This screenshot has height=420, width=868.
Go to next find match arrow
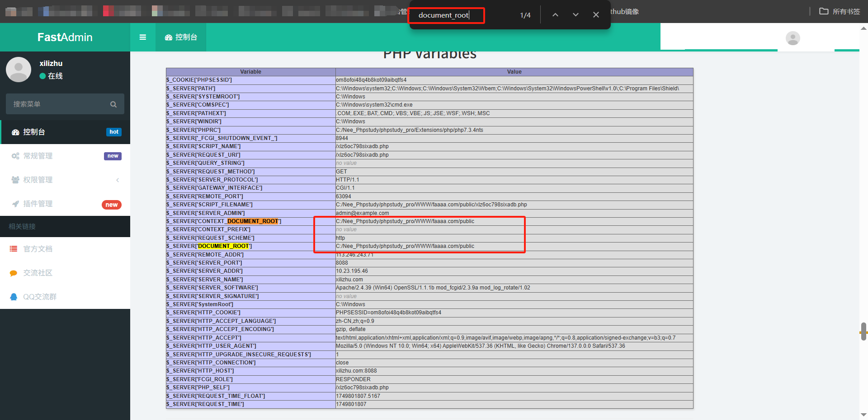(x=576, y=15)
